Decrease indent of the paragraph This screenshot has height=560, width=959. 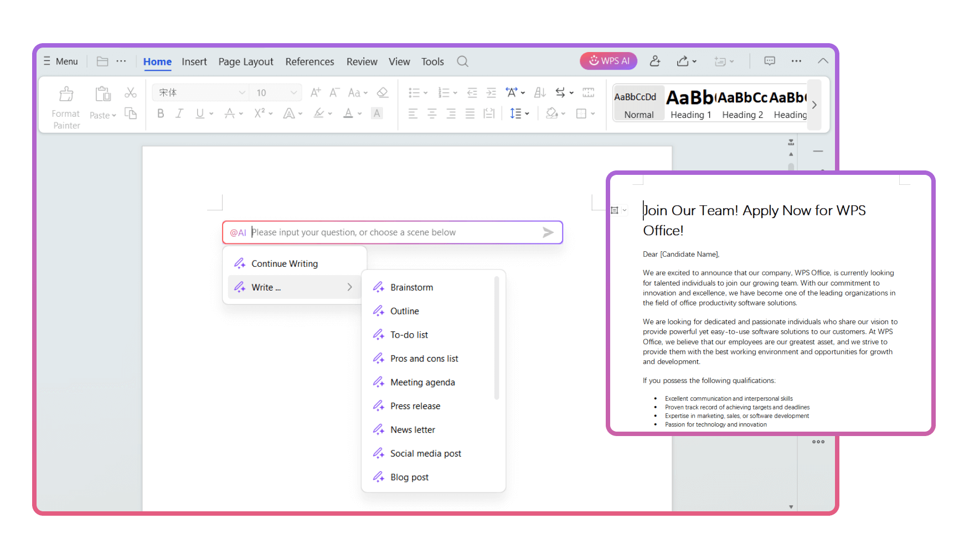471,92
